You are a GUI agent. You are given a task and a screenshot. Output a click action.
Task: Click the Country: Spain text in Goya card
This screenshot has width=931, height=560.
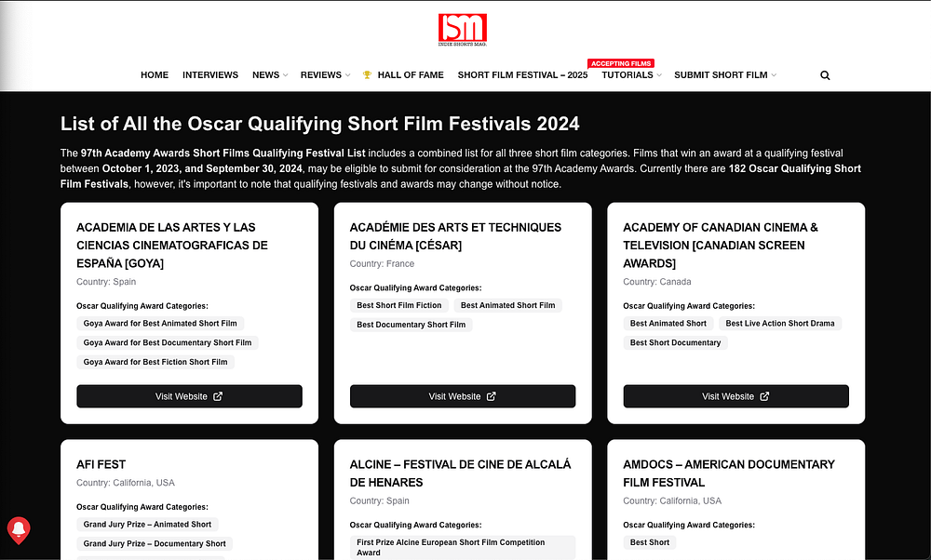pyautogui.click(x=106, y=282)
